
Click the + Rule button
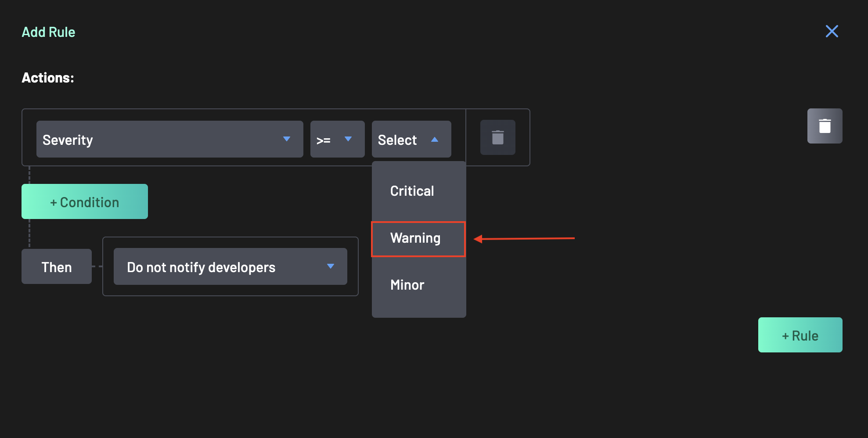pos(800,335)
